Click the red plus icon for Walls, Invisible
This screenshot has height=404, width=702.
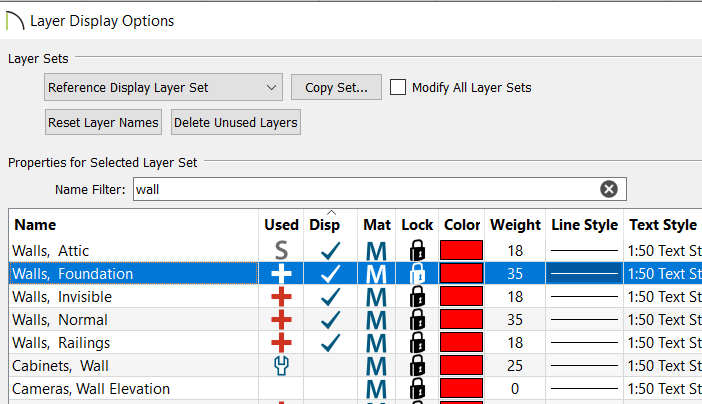[281, 297]
